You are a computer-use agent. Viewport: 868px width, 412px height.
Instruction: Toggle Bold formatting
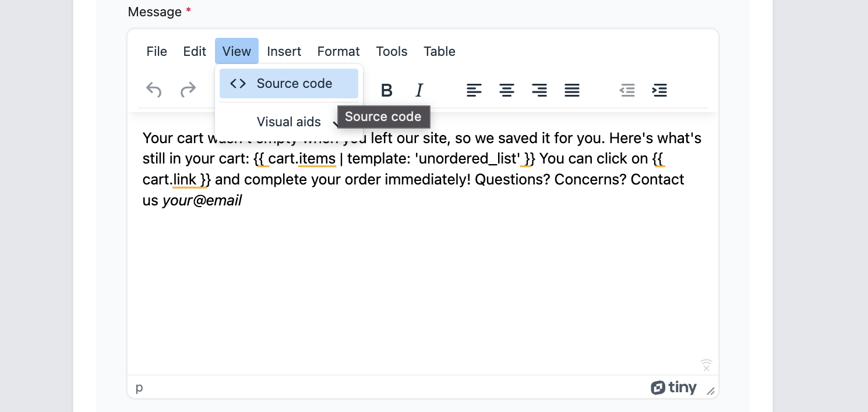(x=386, y=90)
